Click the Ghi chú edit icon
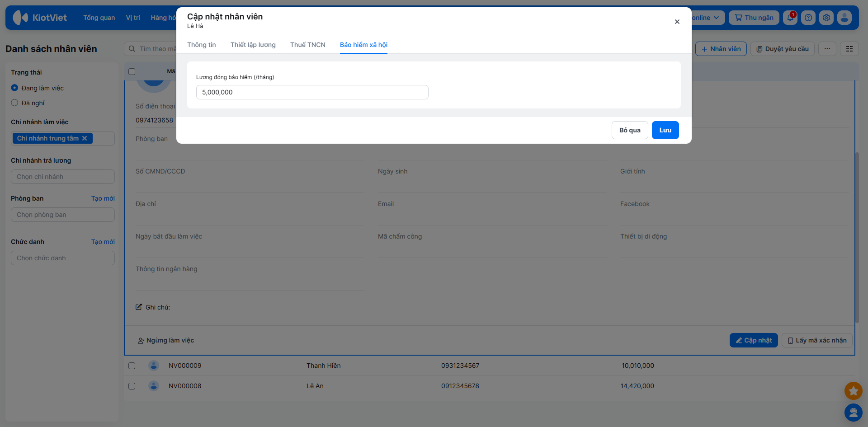The height and width of the screenshot is (427, 868). pos(139,307)
